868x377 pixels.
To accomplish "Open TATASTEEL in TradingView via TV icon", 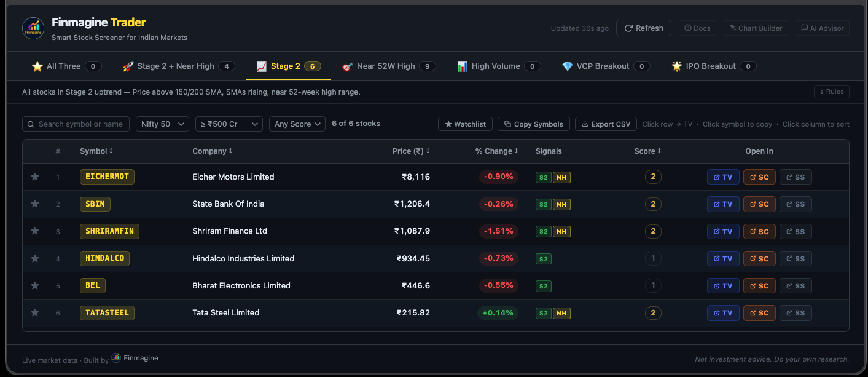I will (722, 313).
